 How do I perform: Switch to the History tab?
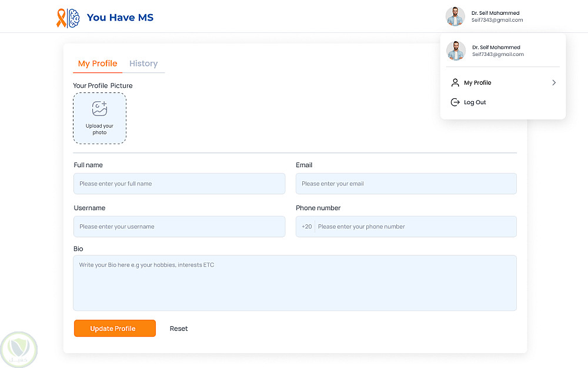tap(143, 64)
